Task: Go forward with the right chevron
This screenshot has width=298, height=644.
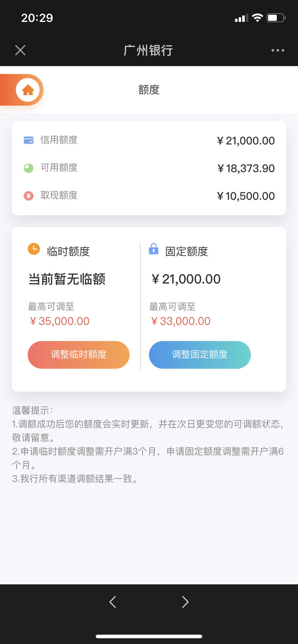Action: (185, 602)
